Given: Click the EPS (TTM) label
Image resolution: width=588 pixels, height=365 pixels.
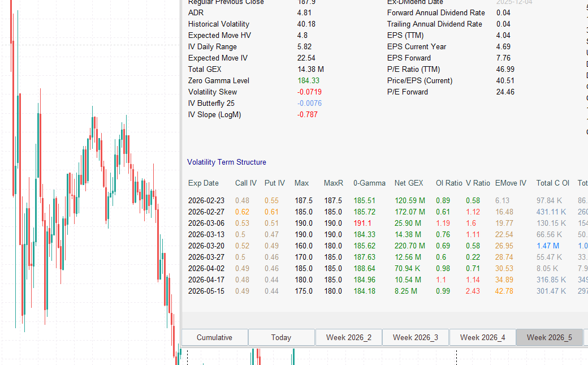Looking at the screenshot, I should point(405,35).
